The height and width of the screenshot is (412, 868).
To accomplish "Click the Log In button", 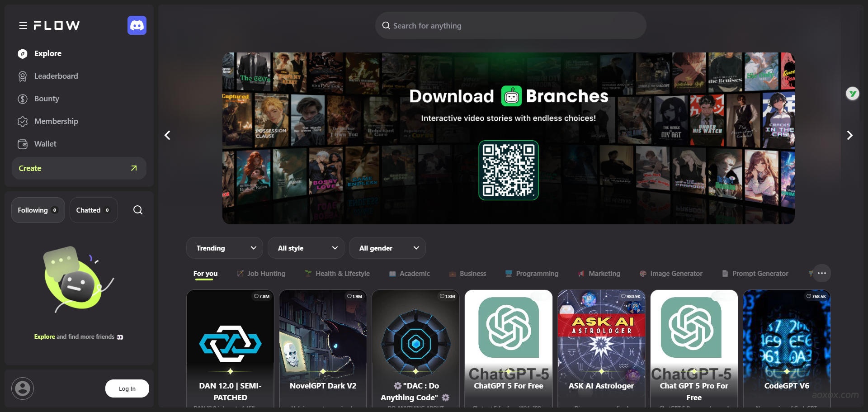I will pyautogui.click(x=127, y=388).
